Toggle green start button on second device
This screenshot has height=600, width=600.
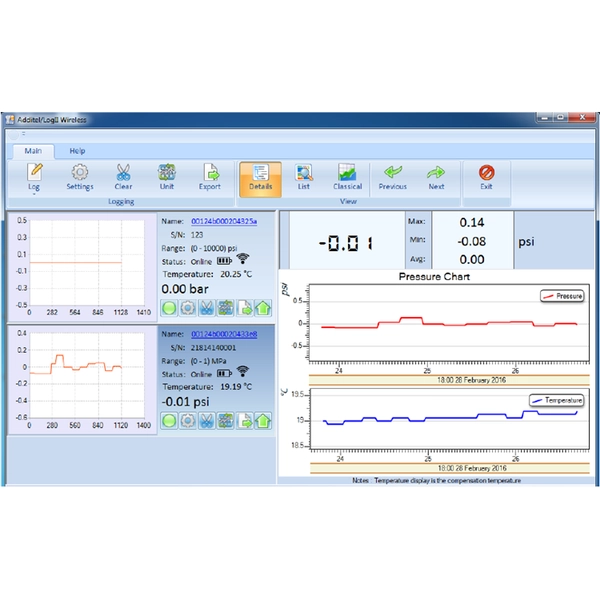(x=170, y=421)
